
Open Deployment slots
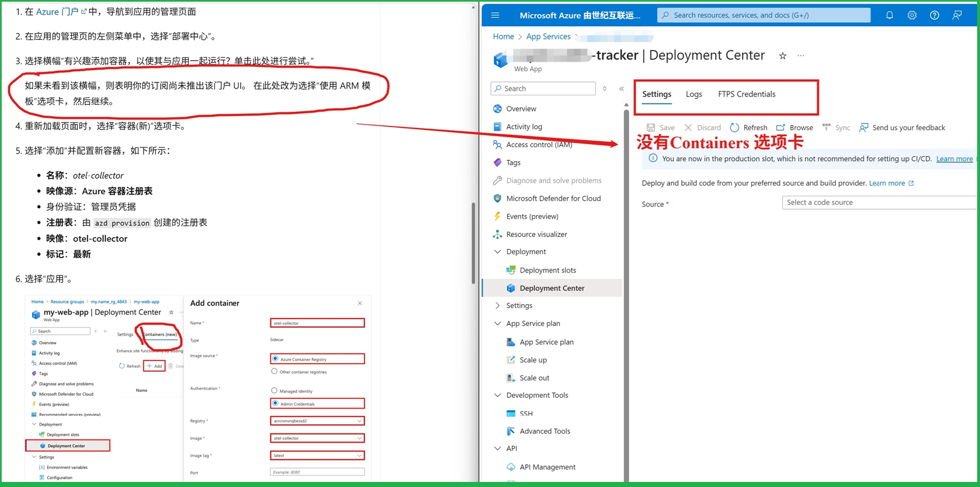[548, 270]
